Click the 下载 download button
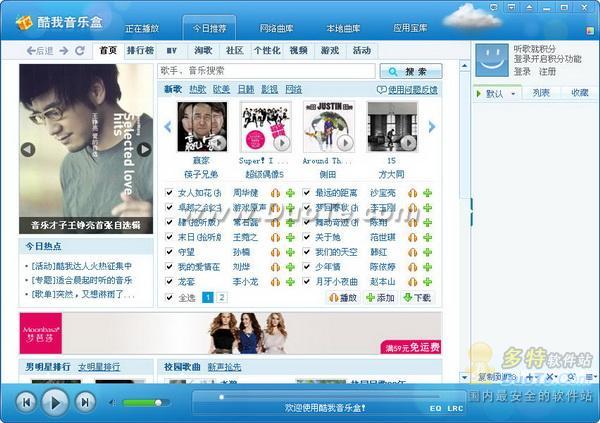Screen dimensions: 600x423 click(417, 298)
